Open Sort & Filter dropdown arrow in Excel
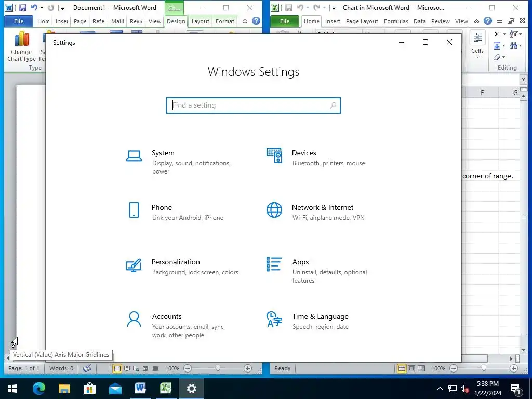The width and height of the screenshot is (532, 399). point(521,34)
